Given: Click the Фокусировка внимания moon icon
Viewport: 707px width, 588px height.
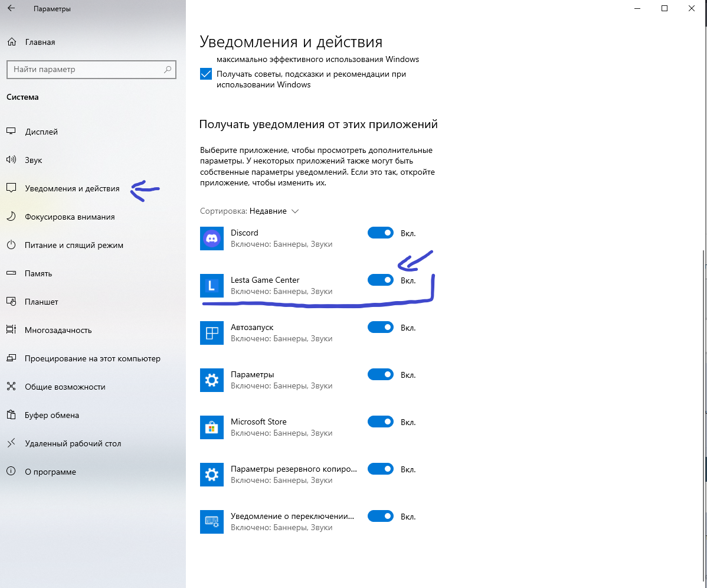Looking at the screenshot, I should coord(11,217).
